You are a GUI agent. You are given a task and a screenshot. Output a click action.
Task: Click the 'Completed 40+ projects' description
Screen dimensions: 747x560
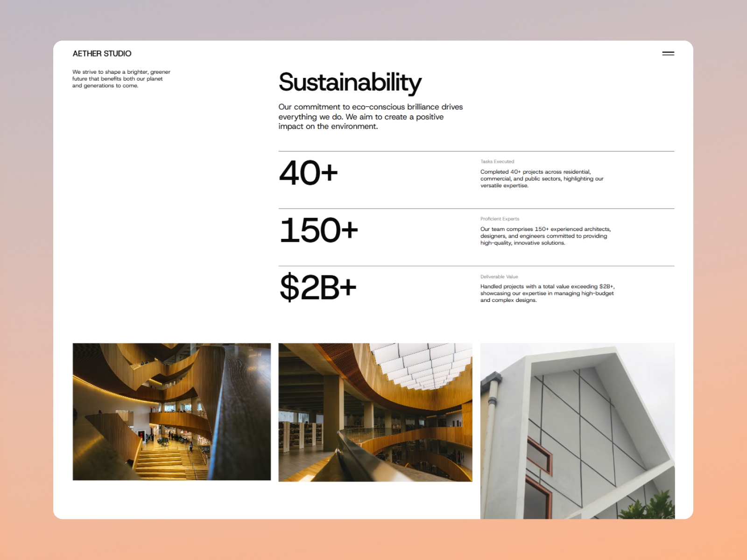(x=542, y=179)
